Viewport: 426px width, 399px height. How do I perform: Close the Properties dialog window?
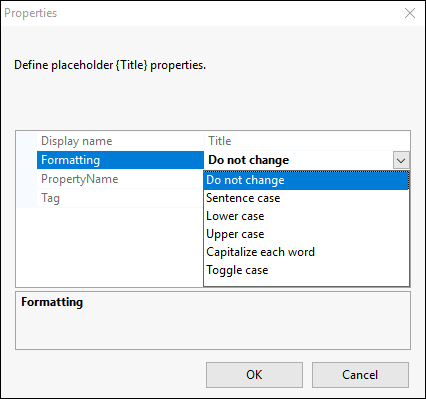410,13
